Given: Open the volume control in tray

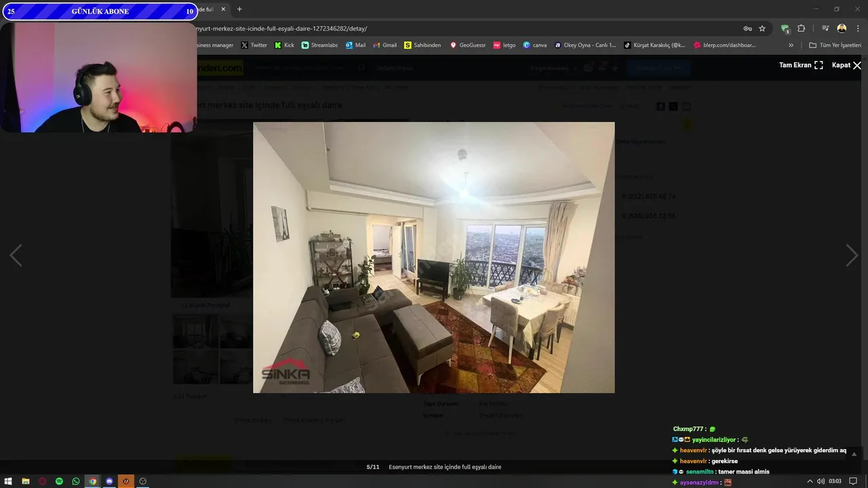Looking at the screenshot, I should point(821,481).
